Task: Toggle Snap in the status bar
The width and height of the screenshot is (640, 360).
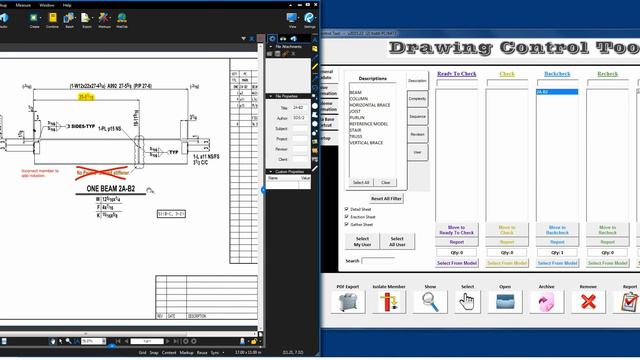Action: click(154, 353)
